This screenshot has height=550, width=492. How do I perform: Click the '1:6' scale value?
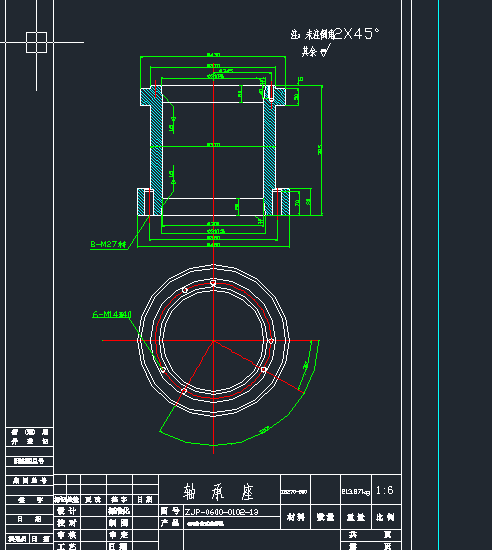(385, 490)
